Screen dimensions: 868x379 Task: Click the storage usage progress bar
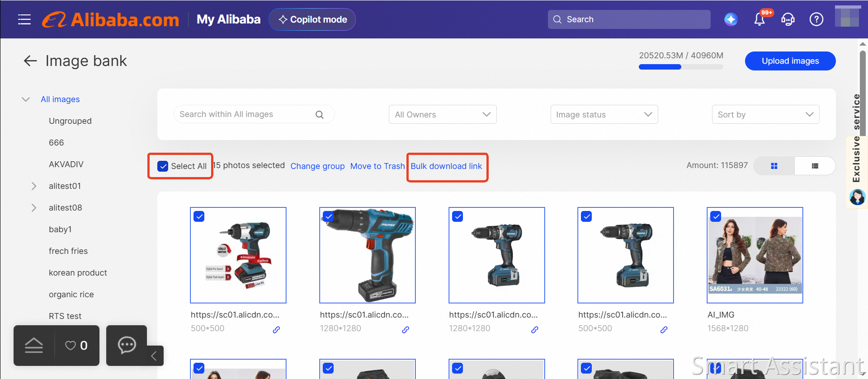[x=681, y=67]
